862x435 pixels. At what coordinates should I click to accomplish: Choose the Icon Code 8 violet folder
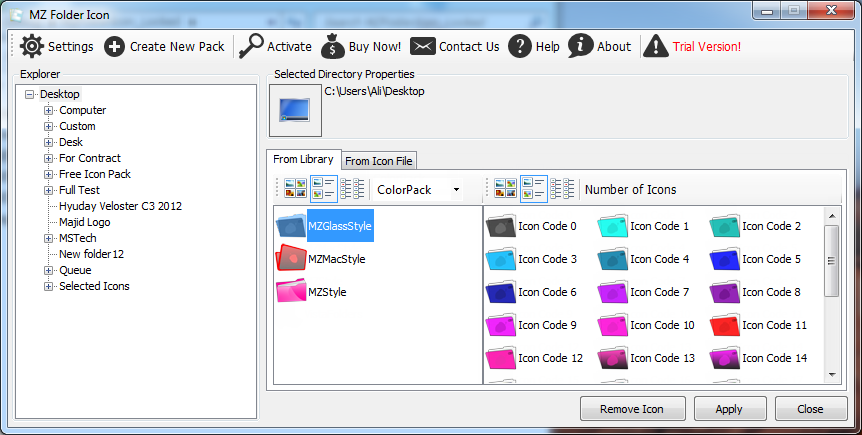725,292
